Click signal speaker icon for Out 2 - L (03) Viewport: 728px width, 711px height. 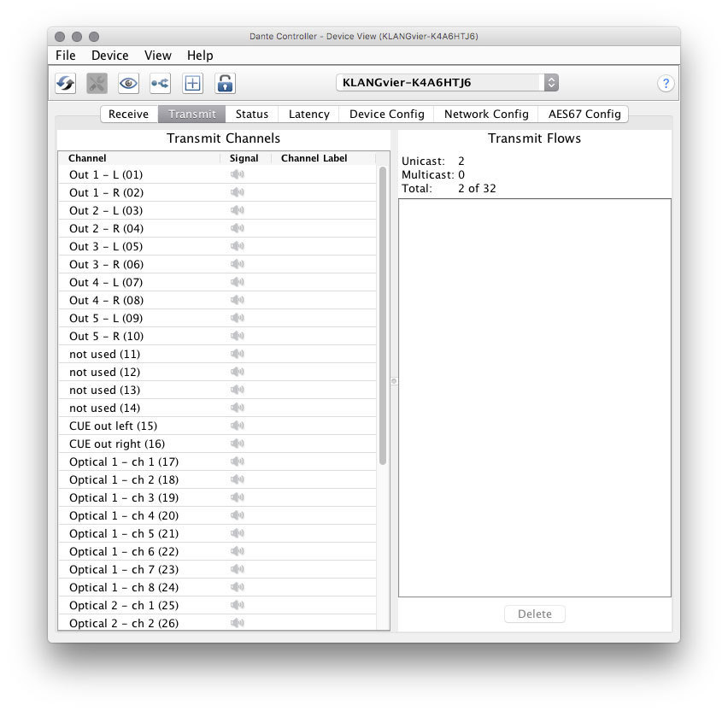point(238,210)
